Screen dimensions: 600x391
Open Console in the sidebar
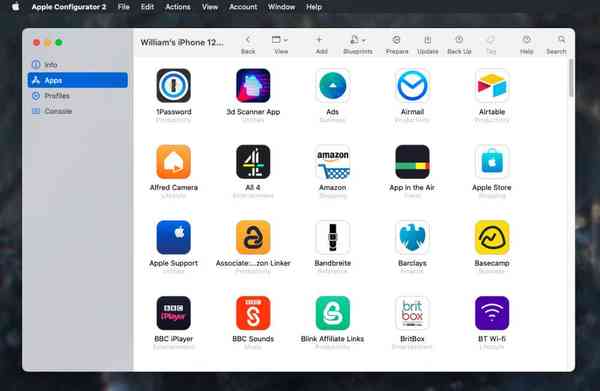78,111
